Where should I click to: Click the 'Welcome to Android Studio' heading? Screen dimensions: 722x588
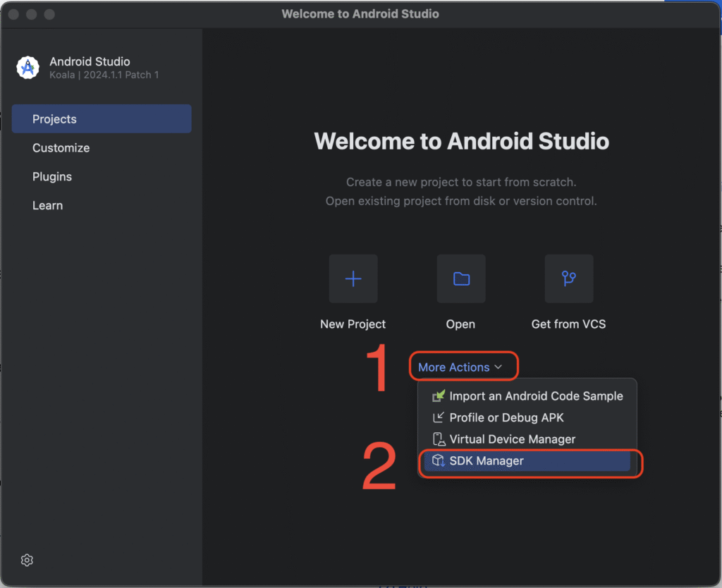pos(461,141)
